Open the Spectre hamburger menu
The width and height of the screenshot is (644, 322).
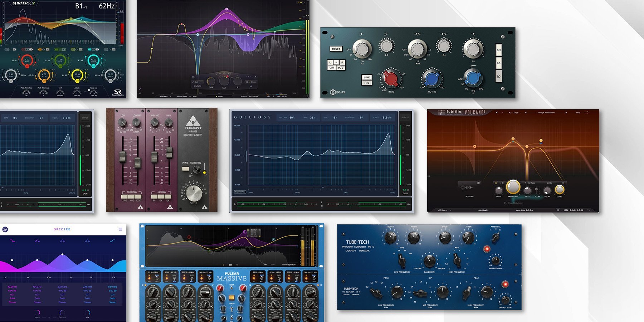[121, 229]
